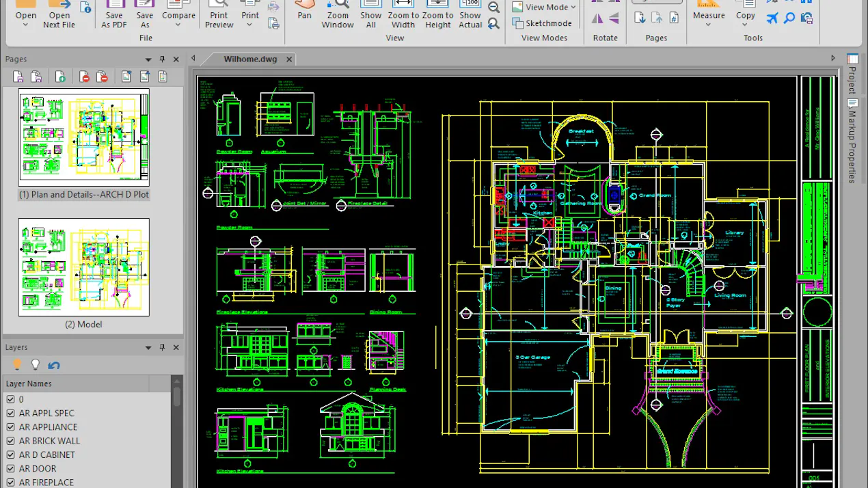Screen dimensions: 868x488
Task: Uncheck the AR FIREPLACE layer checkbox
Action: 11,483
